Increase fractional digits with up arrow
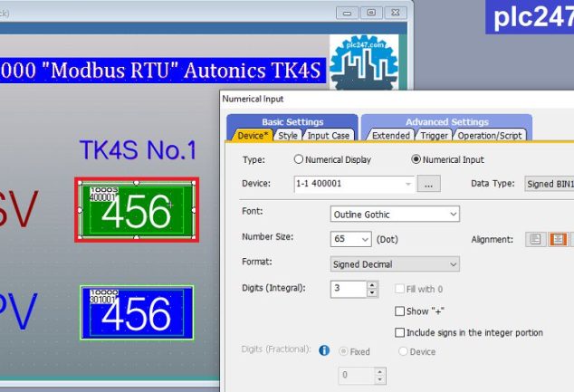This screenshot has height=392, width=574. [x=380, y=371]
